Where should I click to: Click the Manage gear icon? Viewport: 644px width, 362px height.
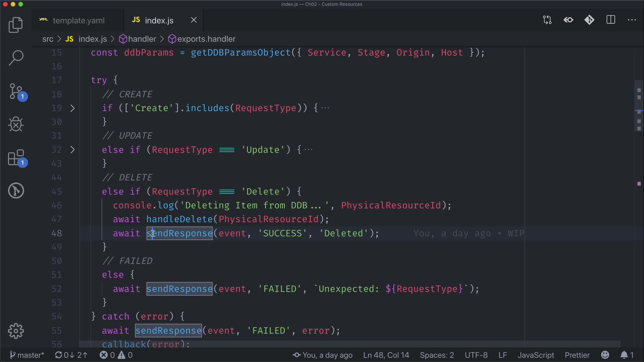coord(15,331)
